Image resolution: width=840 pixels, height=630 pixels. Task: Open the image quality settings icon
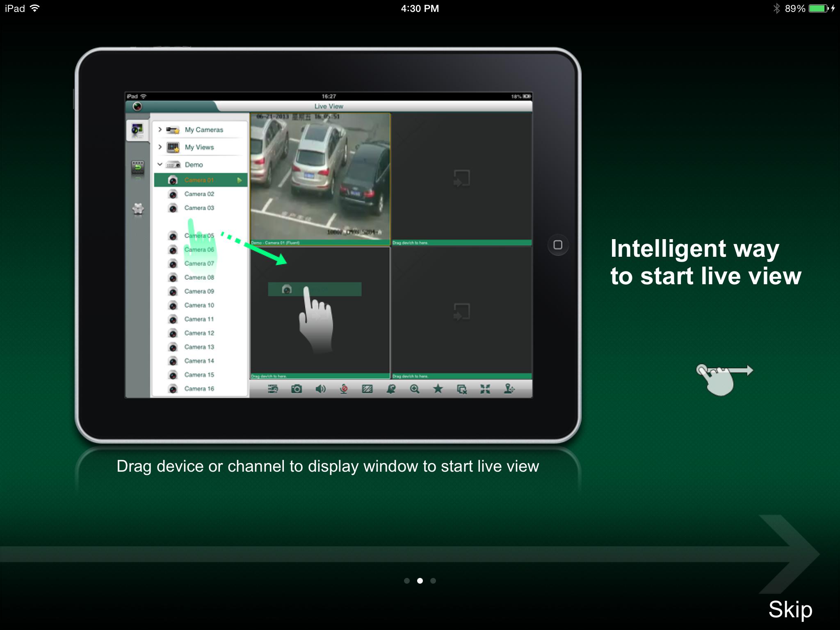tap(366, 390)
